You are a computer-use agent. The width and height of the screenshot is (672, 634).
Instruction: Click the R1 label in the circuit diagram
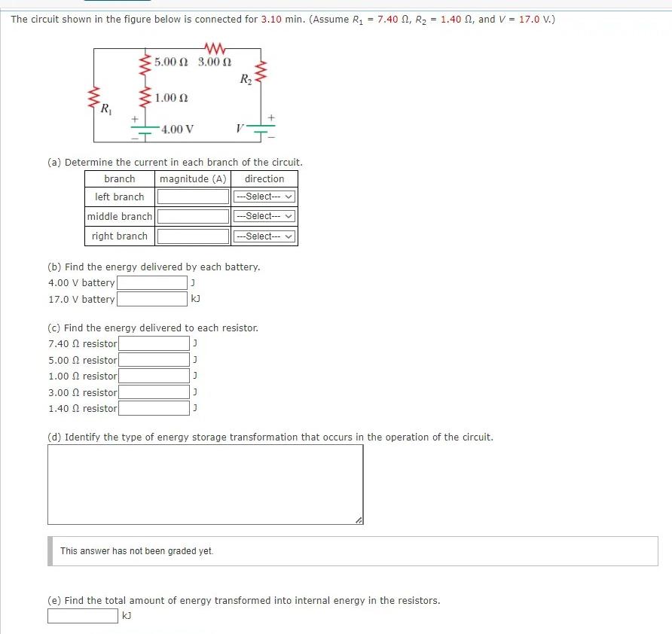coord(106,109)
